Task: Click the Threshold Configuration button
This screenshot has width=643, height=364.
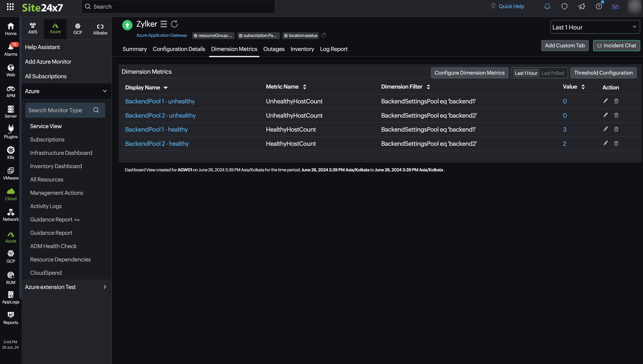Action: 603,73
